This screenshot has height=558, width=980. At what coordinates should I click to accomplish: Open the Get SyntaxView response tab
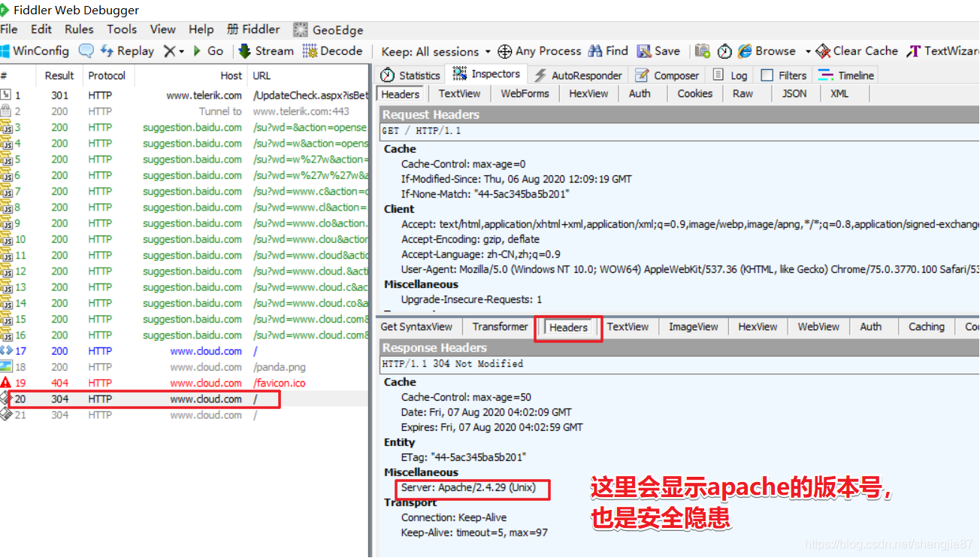(417, 327)
